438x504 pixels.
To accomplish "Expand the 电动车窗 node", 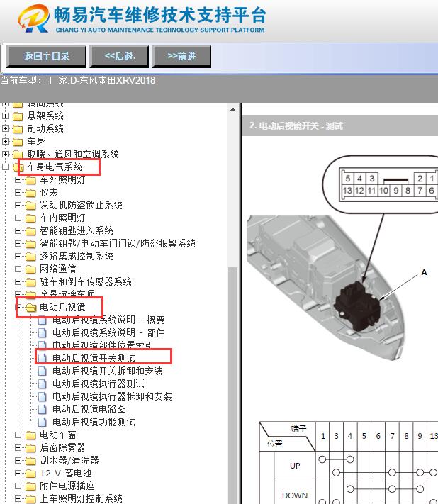I will [18, 435].
